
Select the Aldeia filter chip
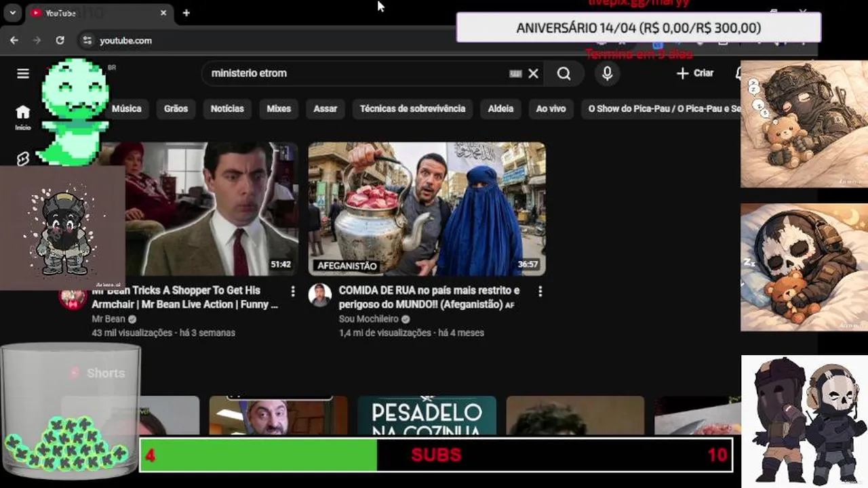coord(500,108)
